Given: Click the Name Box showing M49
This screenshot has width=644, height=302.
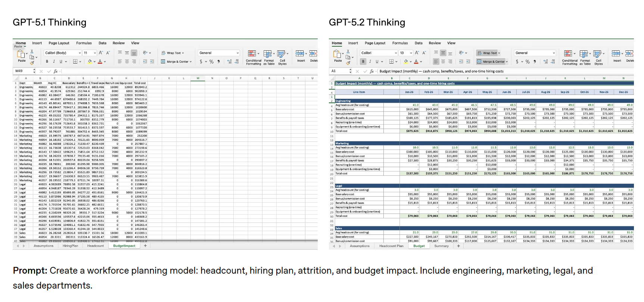Looking at the screenshot, I should pyautogui.click(x=23, y=71).
